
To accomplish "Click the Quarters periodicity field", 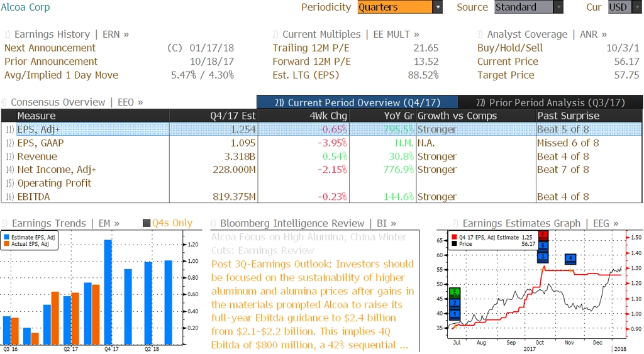I will tap(395, 7).
